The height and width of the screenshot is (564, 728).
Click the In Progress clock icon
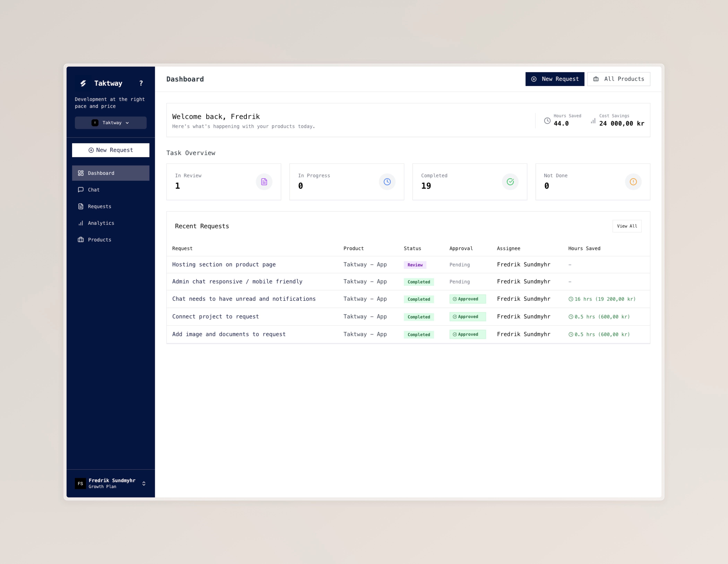point(387,182)
